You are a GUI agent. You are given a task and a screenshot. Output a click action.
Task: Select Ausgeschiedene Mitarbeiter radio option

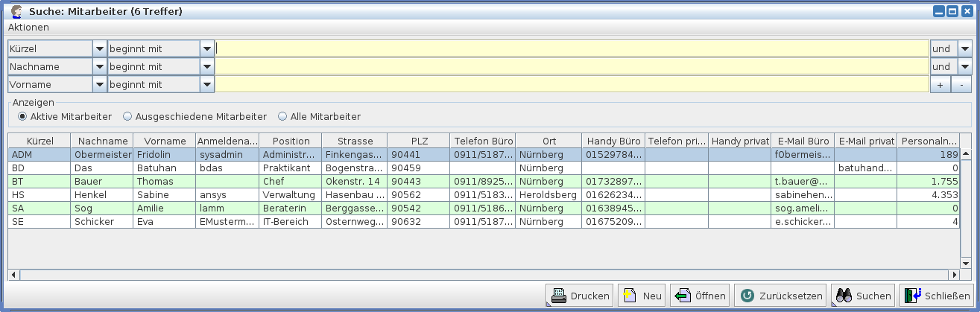click(127, 117)
